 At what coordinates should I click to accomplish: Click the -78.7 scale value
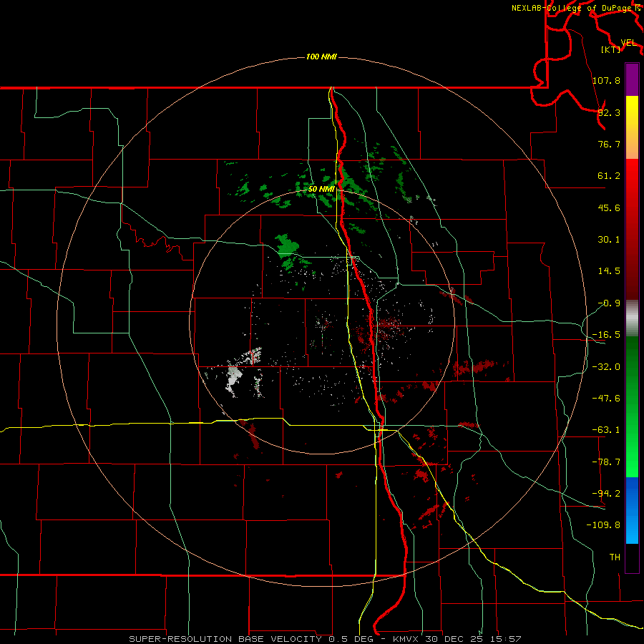point(606,462)
